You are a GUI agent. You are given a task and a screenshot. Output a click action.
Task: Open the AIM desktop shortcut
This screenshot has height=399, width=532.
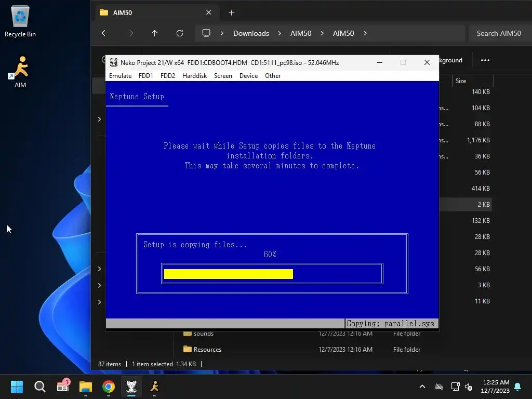pos(20,72)
